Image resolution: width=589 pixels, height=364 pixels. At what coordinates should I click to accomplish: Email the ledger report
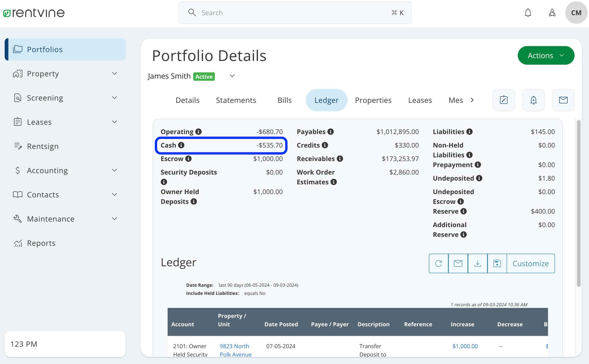tap(458, 263)
